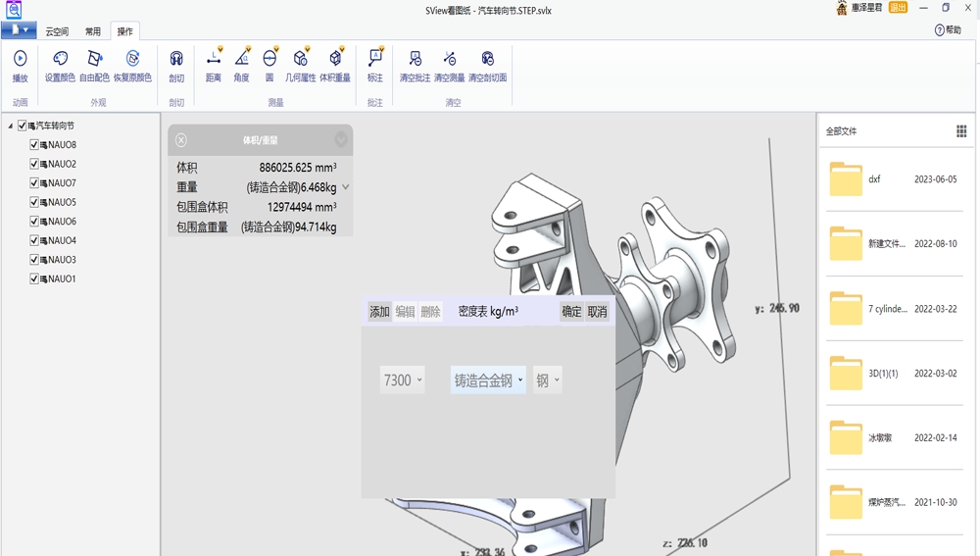Expand the 钢 material category dropdown
The height and width of the screenshot is (556, 980).
point(547,380)
